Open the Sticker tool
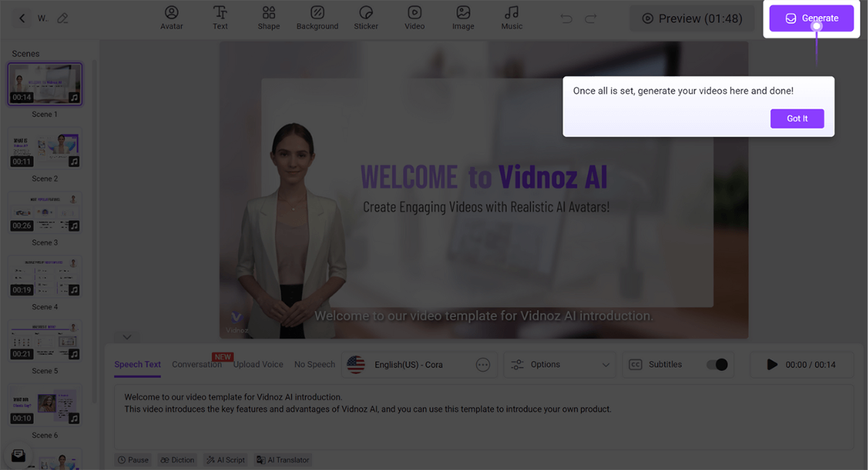 366,18
